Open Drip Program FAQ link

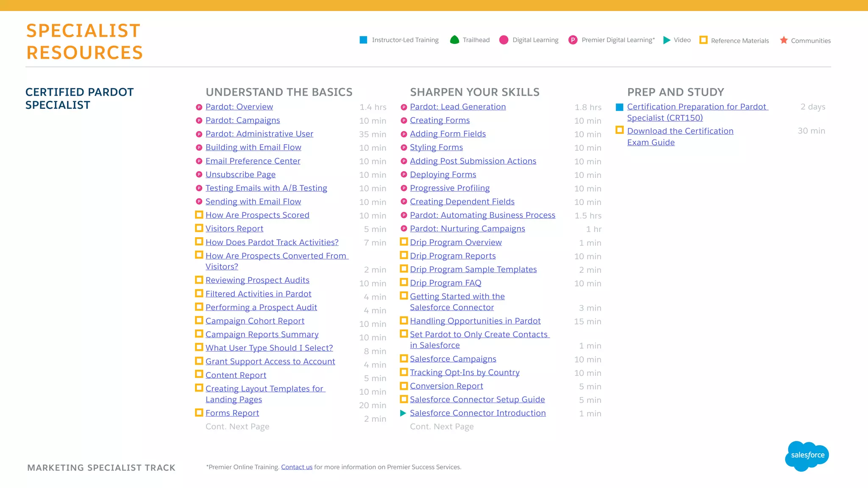click(x=446, y=283)
